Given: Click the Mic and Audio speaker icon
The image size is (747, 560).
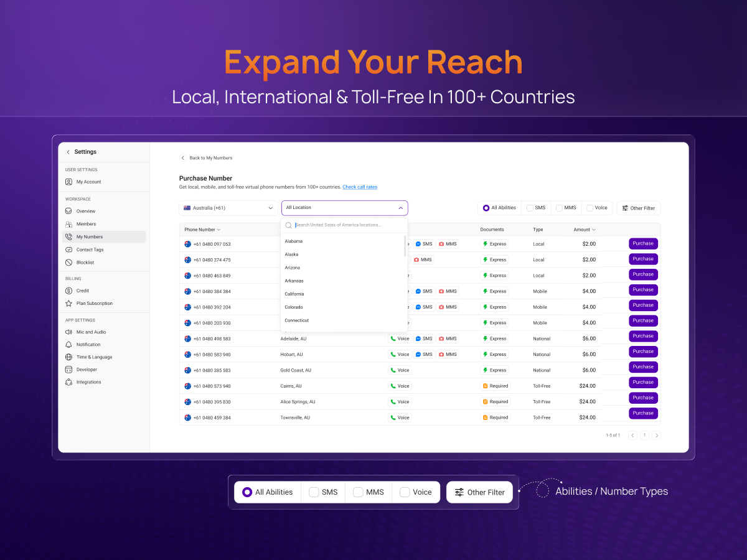Looking at the screenshot, I should pos(68,332).
